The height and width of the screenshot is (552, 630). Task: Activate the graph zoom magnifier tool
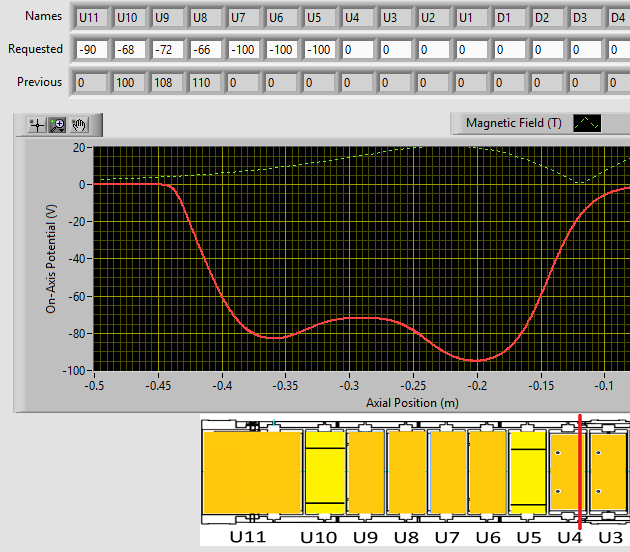57,125
